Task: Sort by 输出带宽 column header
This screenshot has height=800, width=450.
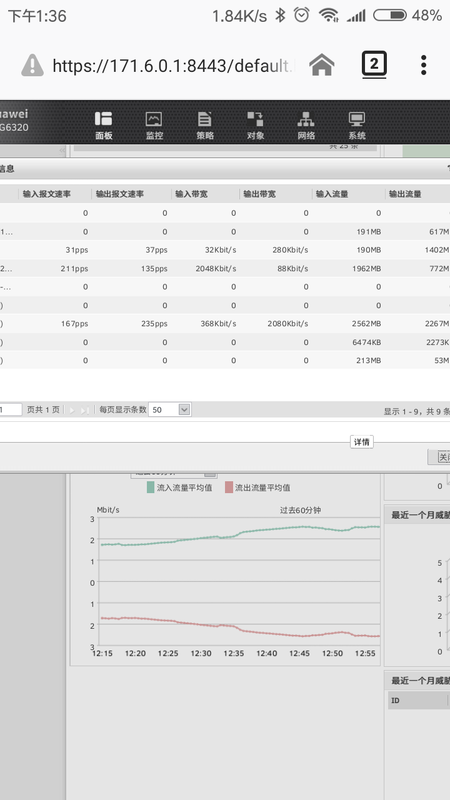Action: click(259, 194)
